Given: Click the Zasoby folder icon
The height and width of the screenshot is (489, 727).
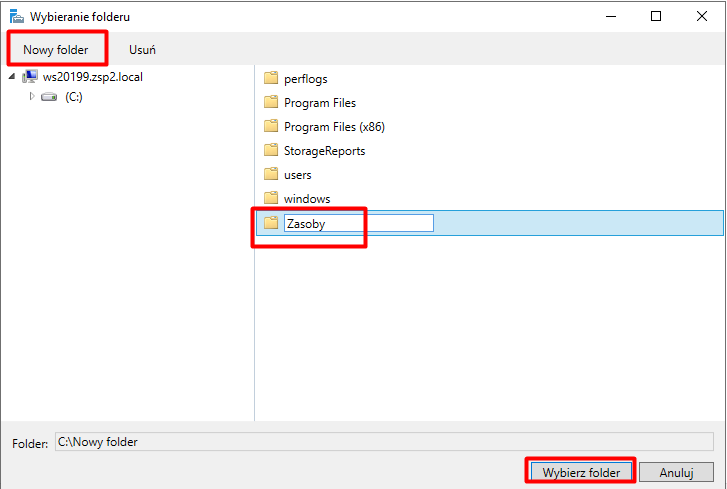Looking at the screenshot, I should (x=270, y=223).
